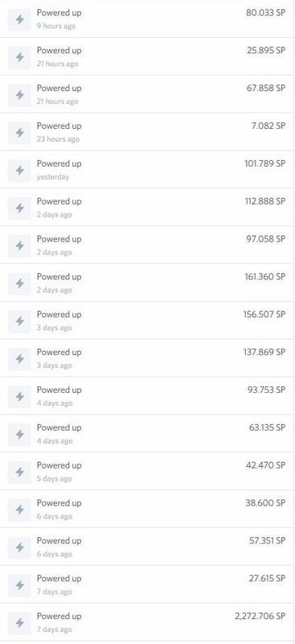Click the power-up icon for 161.360 SP
Screen dimensions: 295x644
(19, 284)
